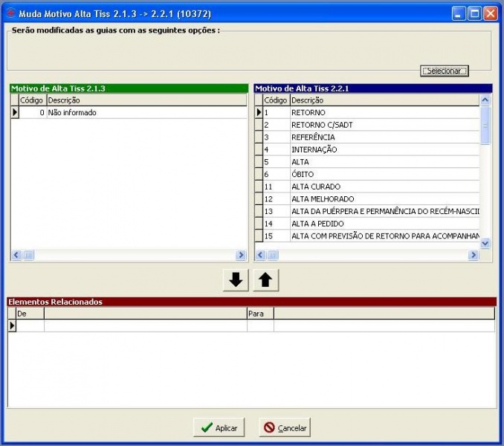Click the Cancelar button

(x=285, y=427)
